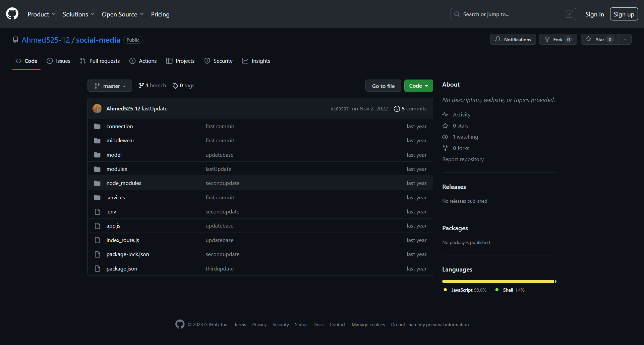Viewport: 644px width, 345px height.
Task: Click the services folder icon
Action: coord(97,197)
